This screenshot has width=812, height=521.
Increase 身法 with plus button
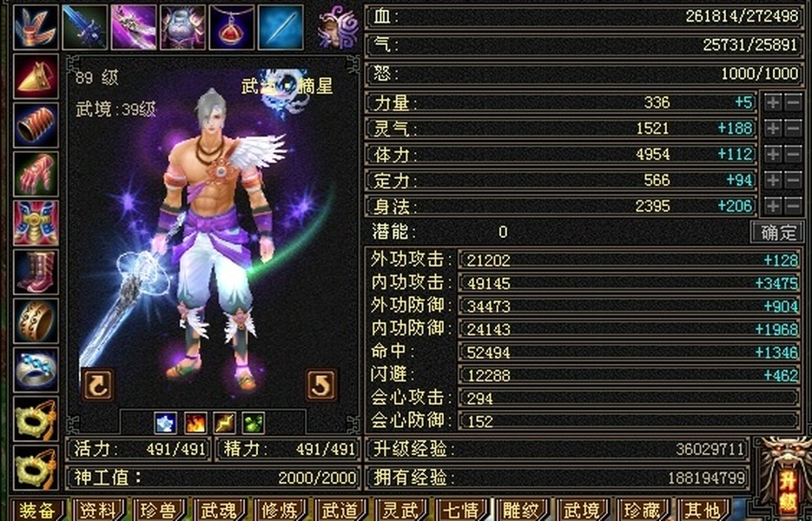tap(773, 206)
